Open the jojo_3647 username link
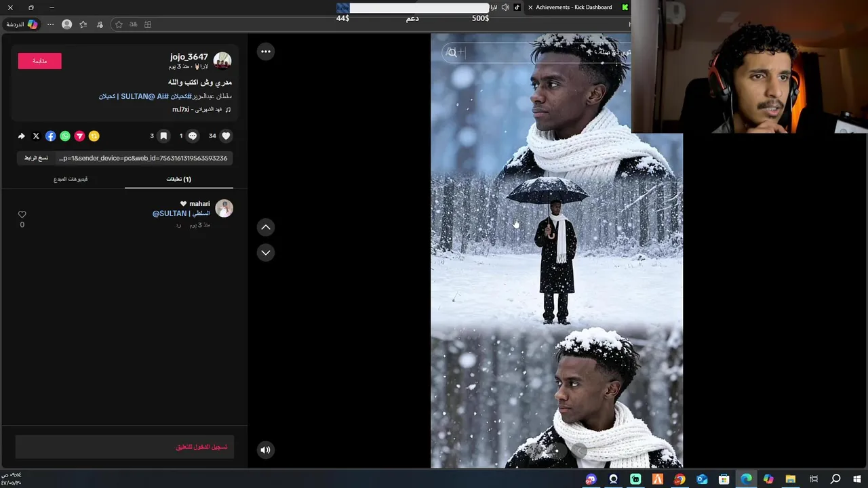Screen dimensions: 868x488 [189, 57]
